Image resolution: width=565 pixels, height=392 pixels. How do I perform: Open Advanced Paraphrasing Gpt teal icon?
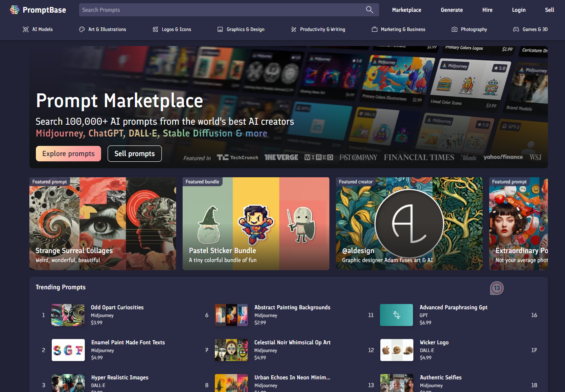click(x=397, y=315)
